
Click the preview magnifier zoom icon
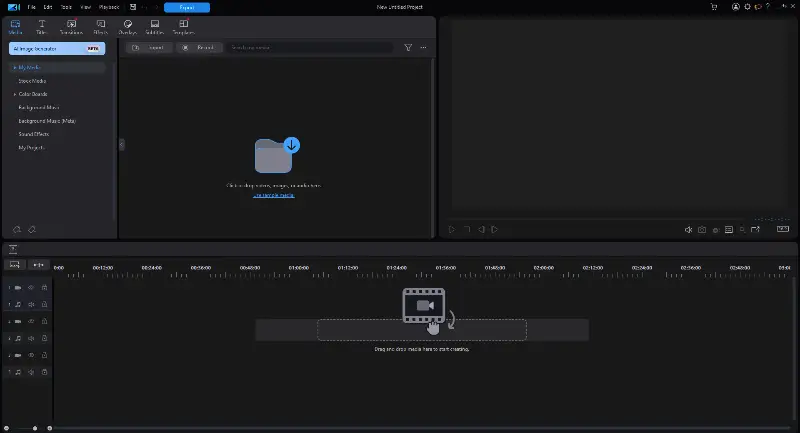coord(742,230)
